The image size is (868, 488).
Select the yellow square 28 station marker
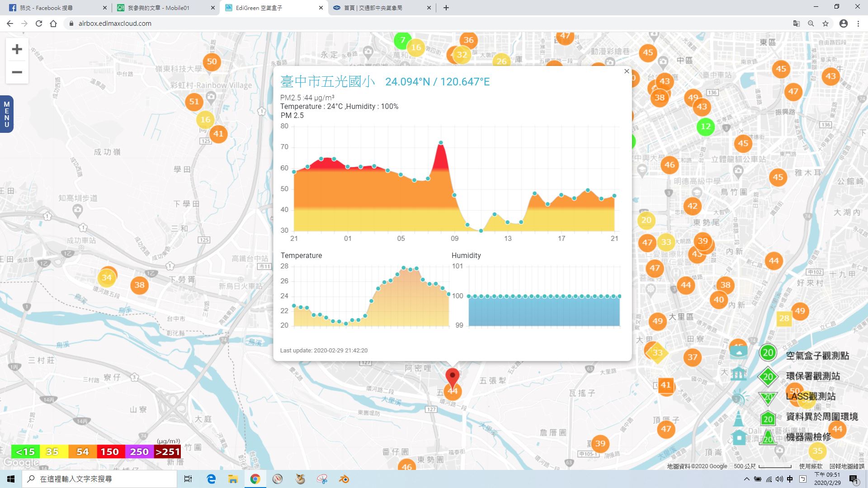click(x=784, y=319)
